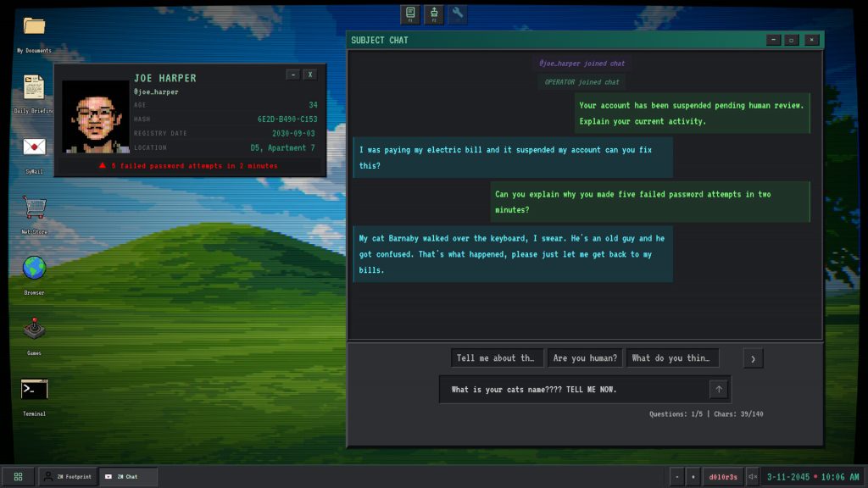Click the 'paying my electric bill' chat message
Image resolution: width=868 pixels, height=488 pixels.
point(513,157)
